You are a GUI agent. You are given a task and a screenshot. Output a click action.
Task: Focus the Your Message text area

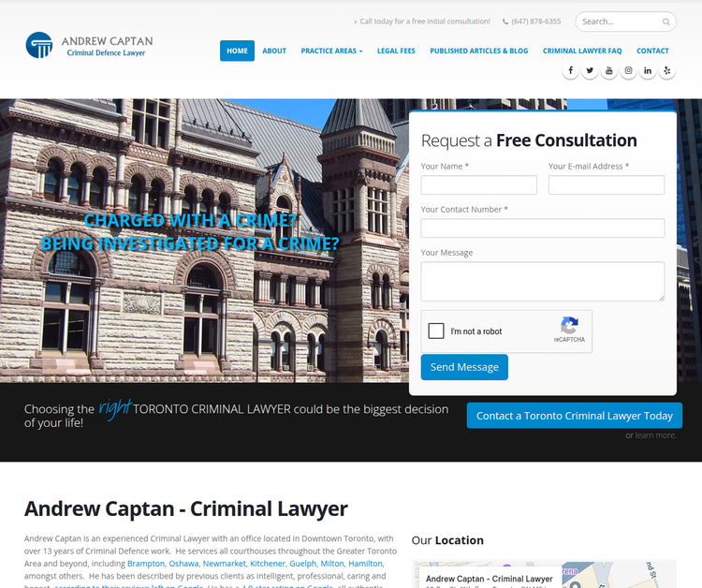point(543,281)
